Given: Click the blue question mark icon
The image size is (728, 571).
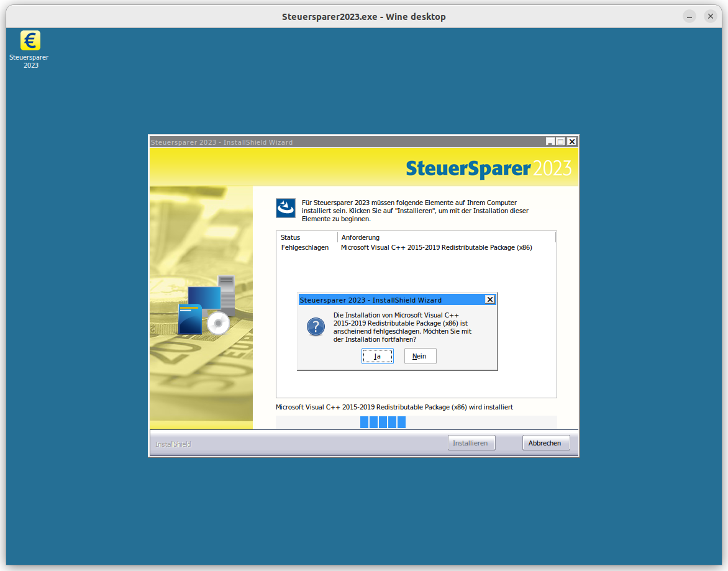Looking at the screenshot, I should [x=316, y=327].
